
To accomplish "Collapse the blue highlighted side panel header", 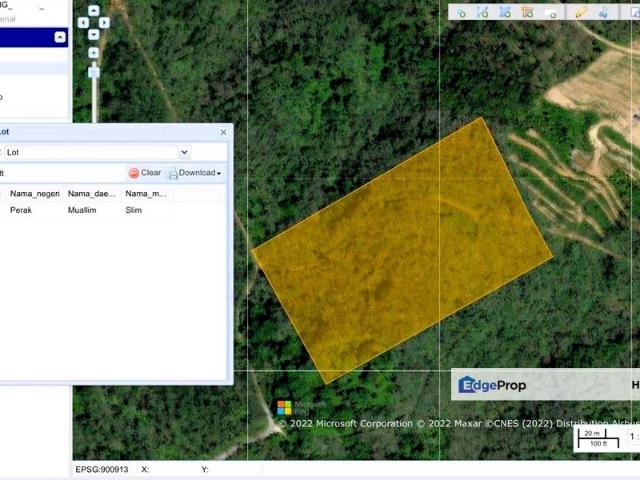I will (60, 38).
